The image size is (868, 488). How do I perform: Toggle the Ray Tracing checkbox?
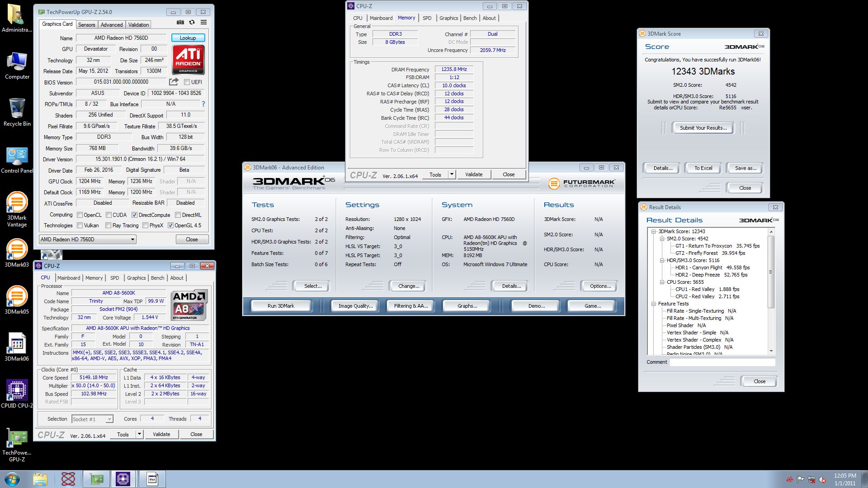(x=108, y=225)
